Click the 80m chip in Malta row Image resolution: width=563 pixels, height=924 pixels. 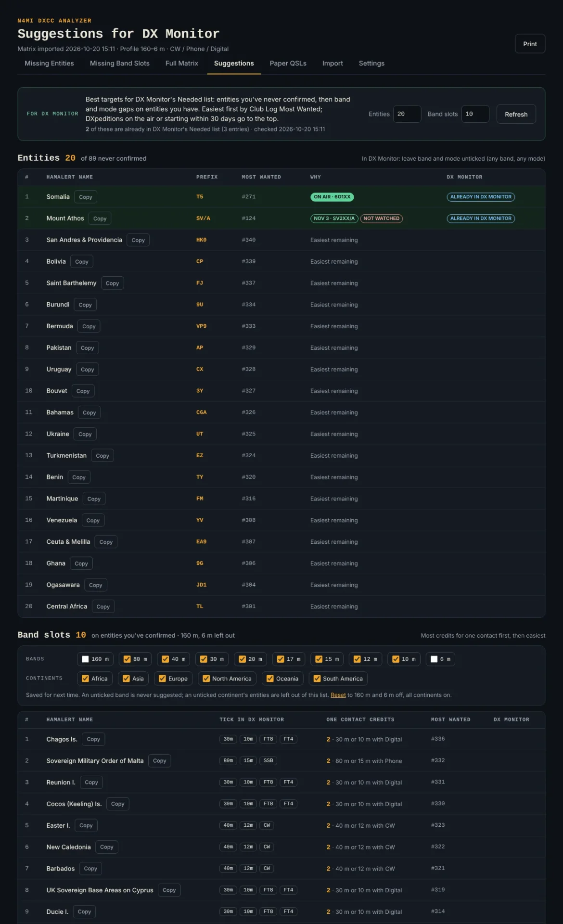point(229,761)
